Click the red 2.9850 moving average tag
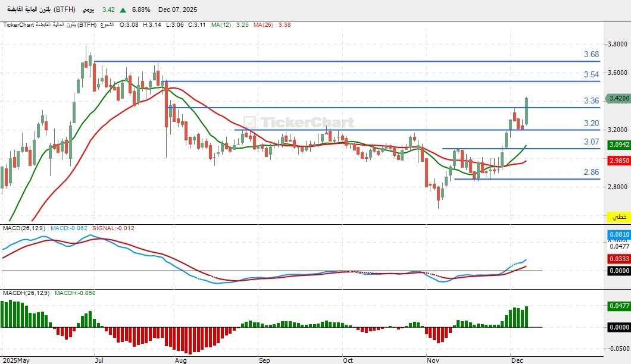 [618, 160]
